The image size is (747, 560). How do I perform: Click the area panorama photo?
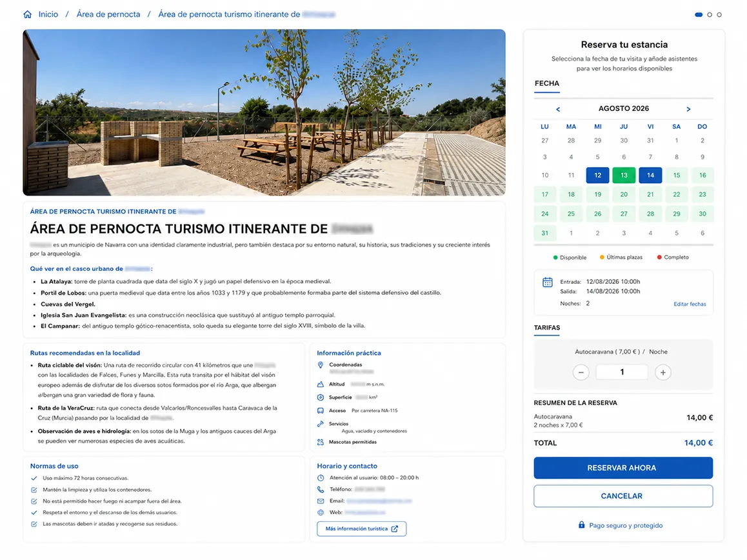point(264,112)
